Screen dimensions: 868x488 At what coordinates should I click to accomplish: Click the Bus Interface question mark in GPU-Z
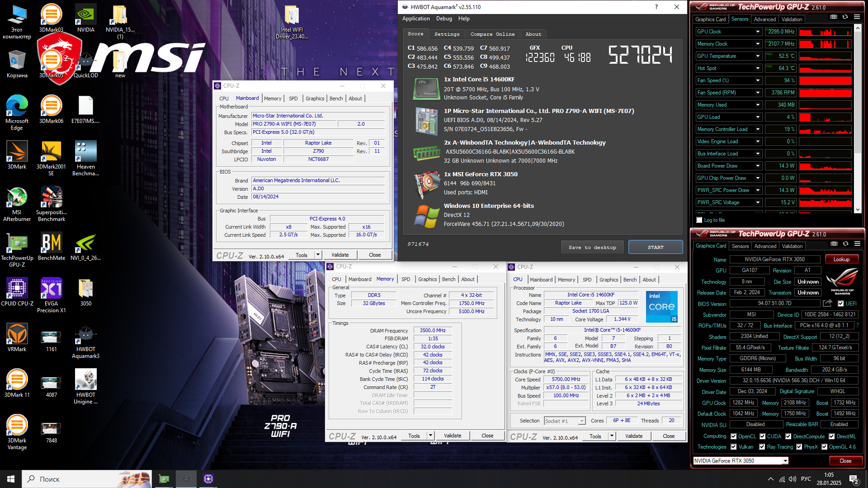click(857, 325)
